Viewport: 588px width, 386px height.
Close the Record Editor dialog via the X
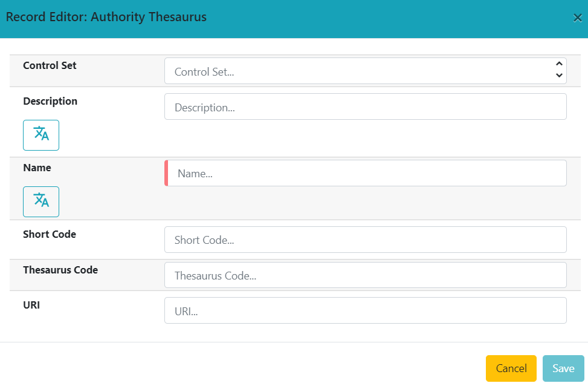point(578,18)
